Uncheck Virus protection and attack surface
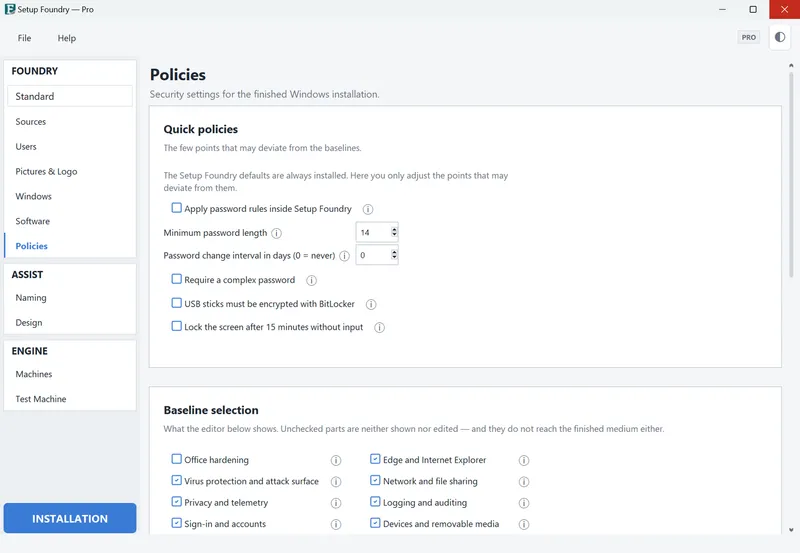The width and height of the screenshot is (800, 553). tap(177, 481)
